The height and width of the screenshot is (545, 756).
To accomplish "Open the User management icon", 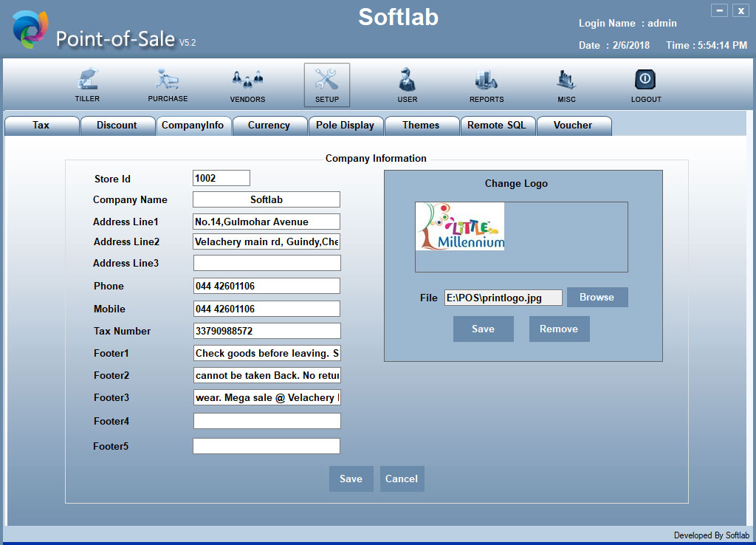I will pos(407,80).
